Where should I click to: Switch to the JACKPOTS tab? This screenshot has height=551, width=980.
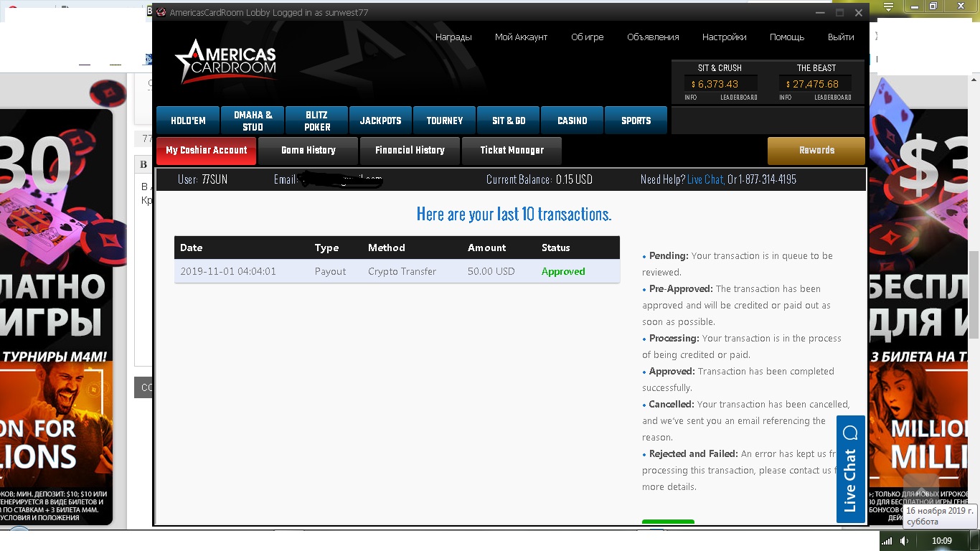381,121
